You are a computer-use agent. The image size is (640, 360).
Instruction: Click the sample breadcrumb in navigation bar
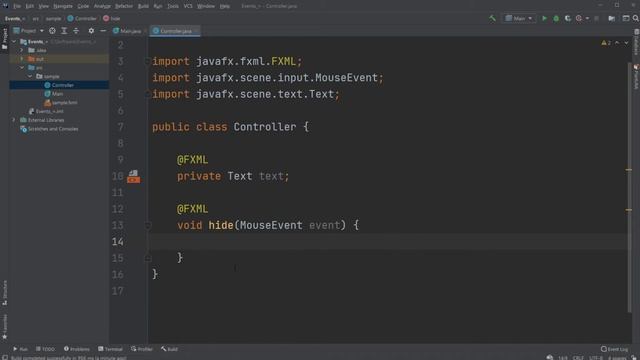[x=53, y=18]
